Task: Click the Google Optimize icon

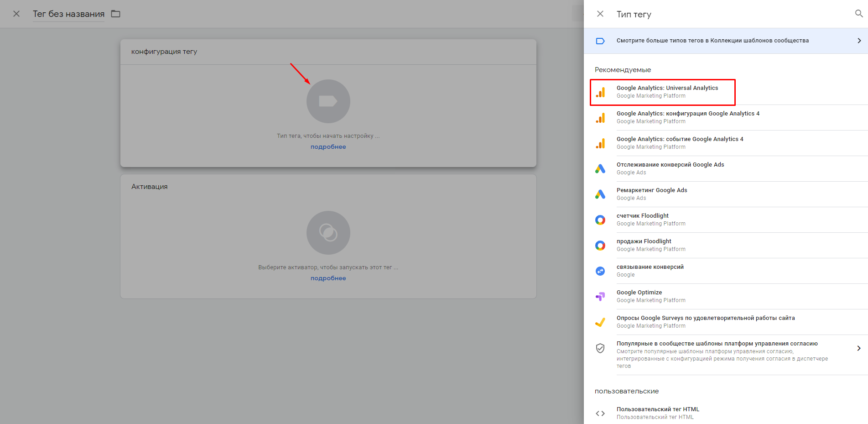Action: [x=600, y=297]
